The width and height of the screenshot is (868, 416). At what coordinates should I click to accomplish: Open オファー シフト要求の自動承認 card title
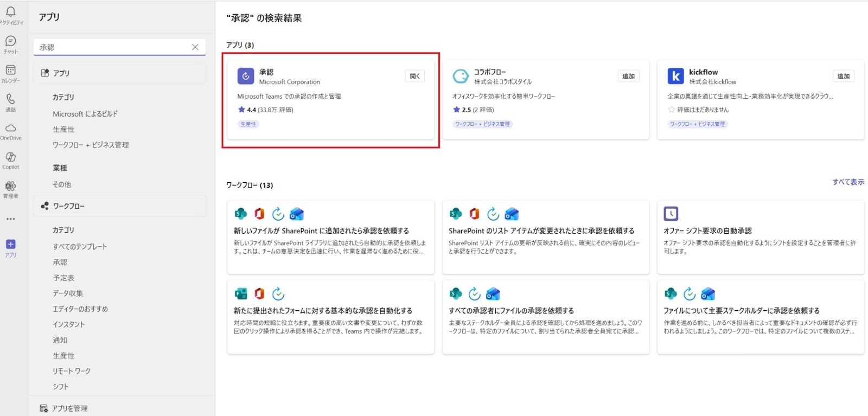click(x=707, y=231)
